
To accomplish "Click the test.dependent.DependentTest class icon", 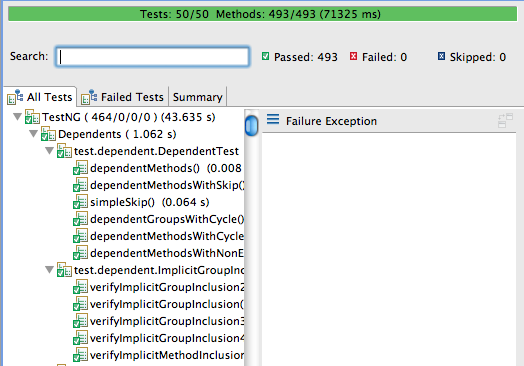I will pyautogui.click(x=64, y=151).
